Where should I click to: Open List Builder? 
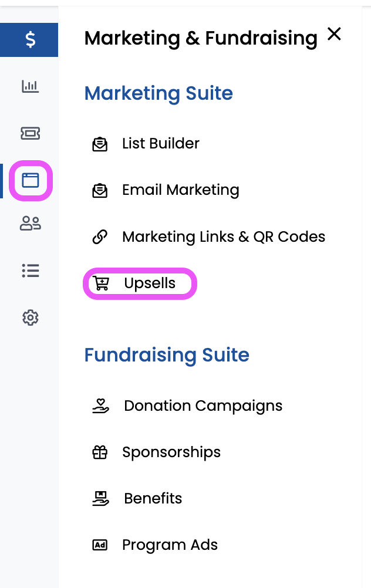coord(160,143)
